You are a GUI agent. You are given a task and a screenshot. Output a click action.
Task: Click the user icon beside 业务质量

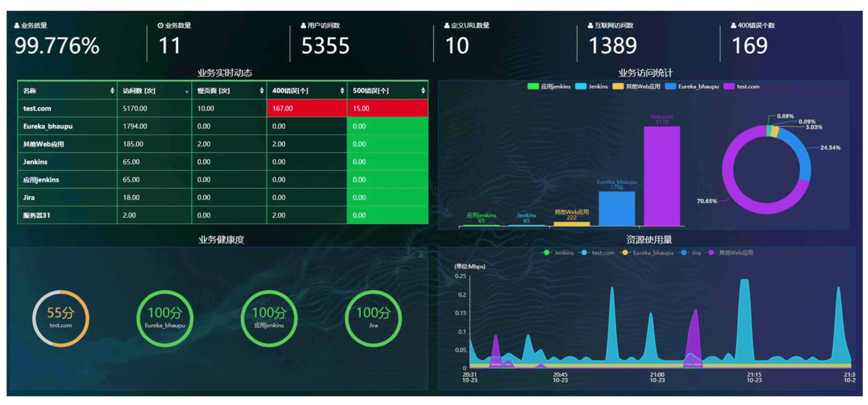point(16,25)
